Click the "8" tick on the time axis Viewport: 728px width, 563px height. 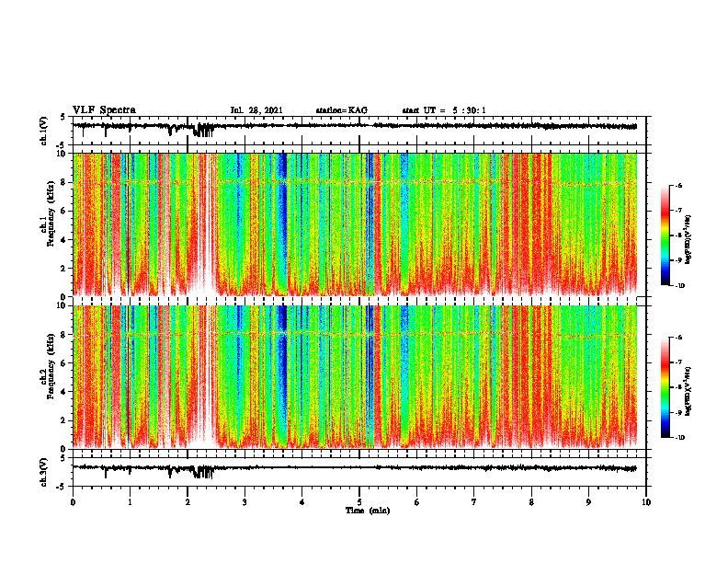531,502
